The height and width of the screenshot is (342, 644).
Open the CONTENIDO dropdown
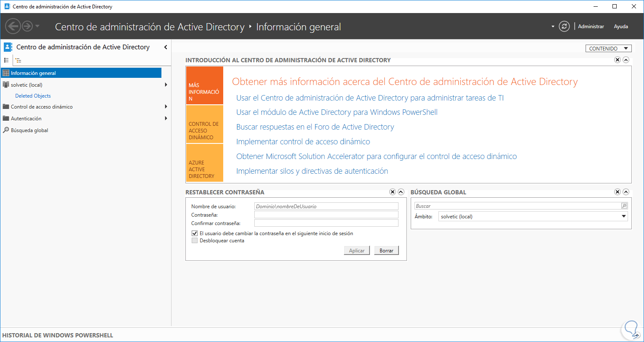pyautogui.click(x=609, y=48)
